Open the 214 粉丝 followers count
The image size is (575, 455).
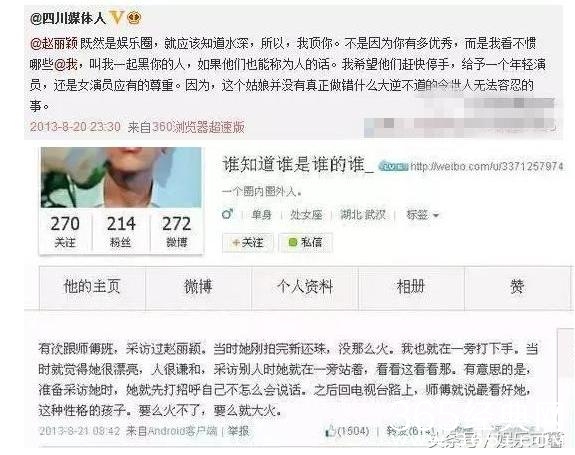[x=121, y=231]
